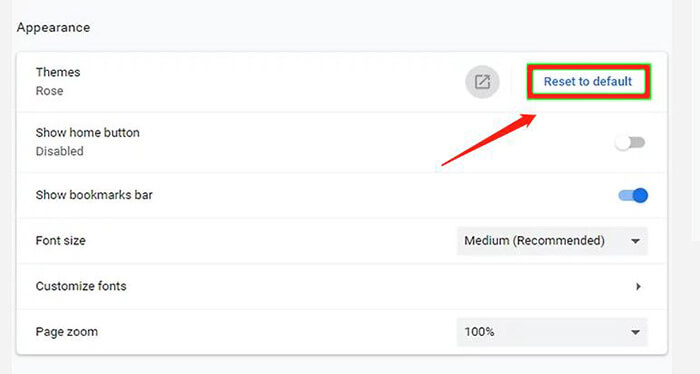This screenshot has width=700, height=374.
Task: Select the Themes label
Action: click(58, 72)
